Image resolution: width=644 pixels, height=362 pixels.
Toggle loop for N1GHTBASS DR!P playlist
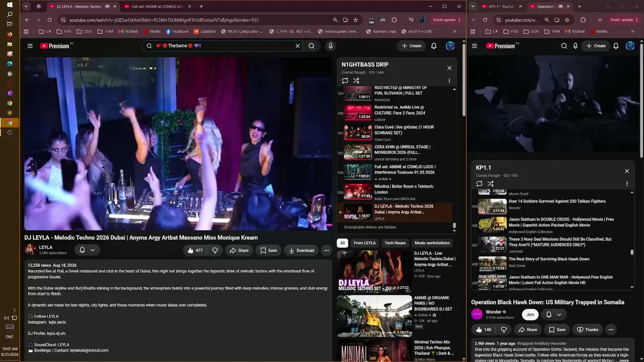(345, 80)
